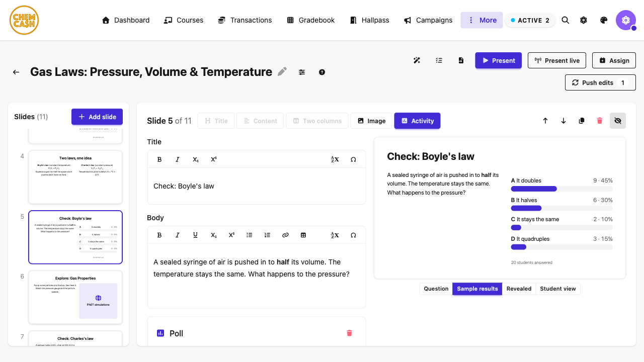Viewport: 644px width, 362px height.
Task: Toggle slide hidden eye-slash icon
Action: coord(618,121)
